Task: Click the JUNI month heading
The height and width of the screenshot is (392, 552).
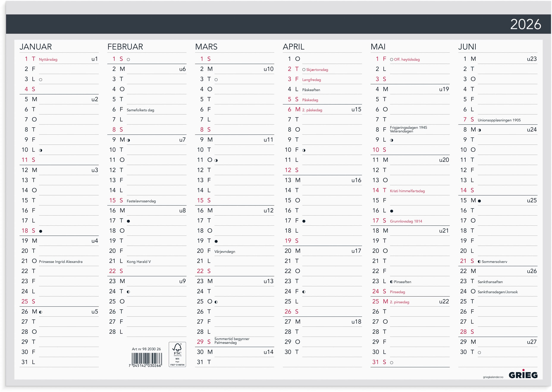Action: 467,47
